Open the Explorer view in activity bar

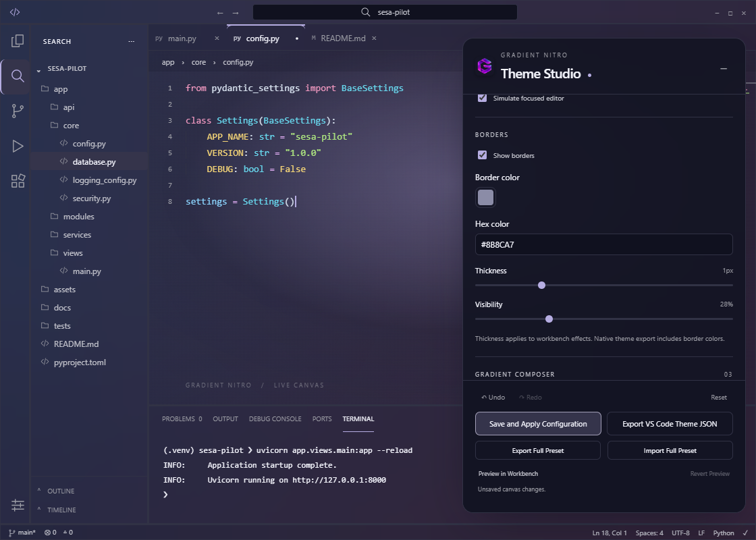18,41
